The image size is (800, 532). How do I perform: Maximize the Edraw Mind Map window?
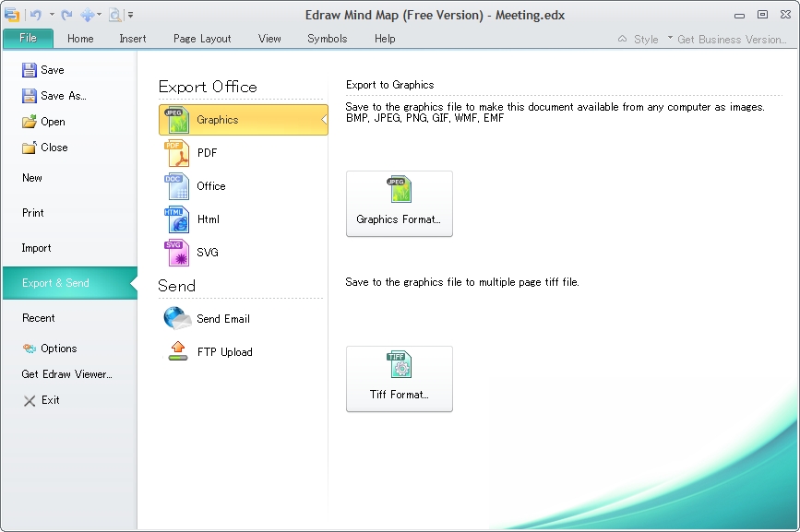click(762, 15)
